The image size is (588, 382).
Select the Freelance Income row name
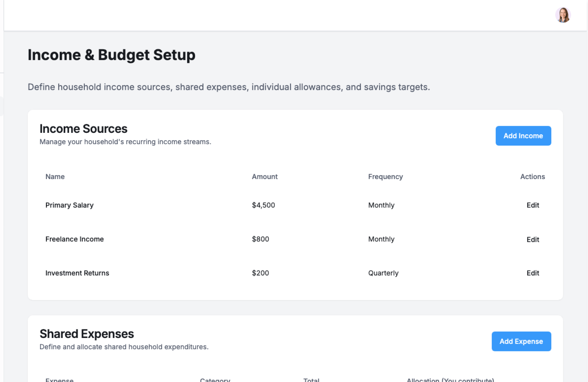(x=74, y=239)
